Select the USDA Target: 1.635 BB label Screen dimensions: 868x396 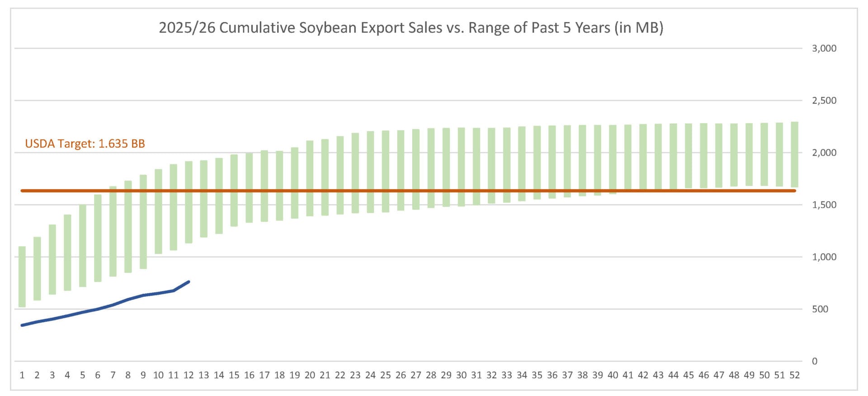(x=85, y=143)
